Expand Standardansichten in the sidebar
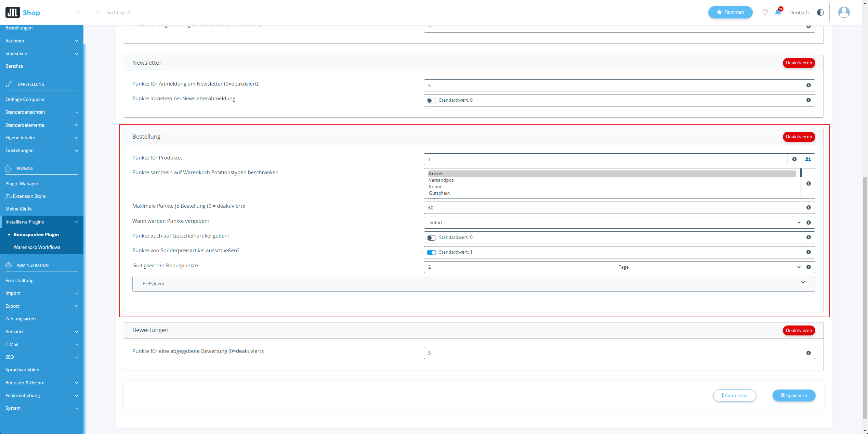Image resolution: width=868 pixels, height=434 pixels. point(42,112)
